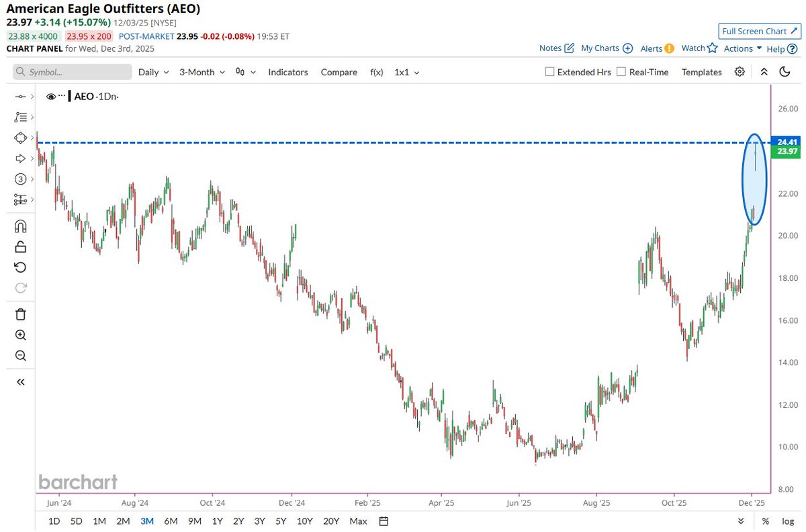This screenshot has width=806, height=532.
Task: Delete drawings with the trash icon
Action: 20,314
